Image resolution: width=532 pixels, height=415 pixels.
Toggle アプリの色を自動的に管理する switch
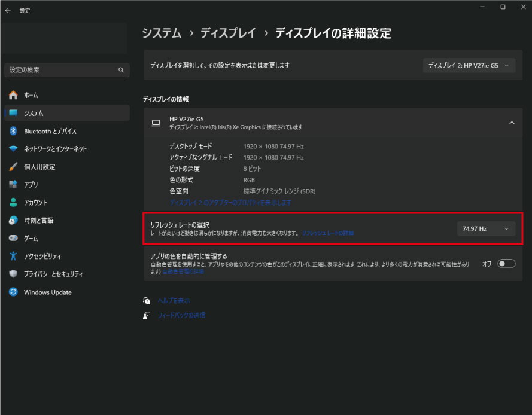506,264
